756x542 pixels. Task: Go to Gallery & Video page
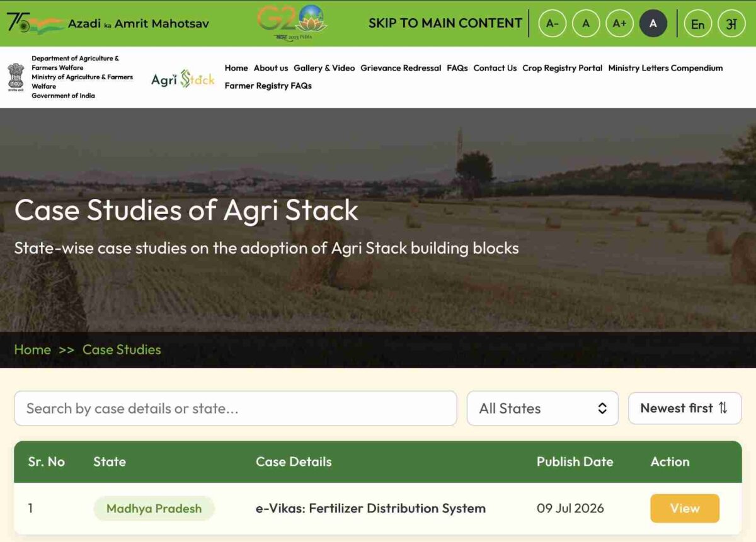click(x=324, y=68)
